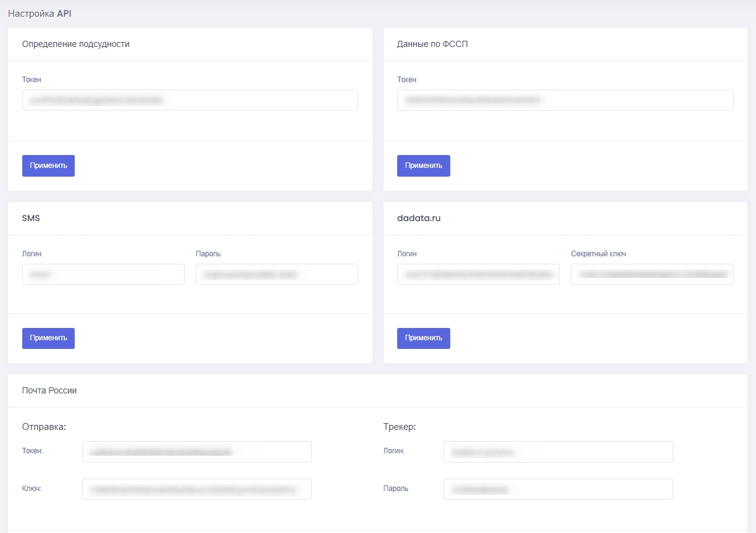
Task: Focus the dadata.ru Логин field
Action: click(478, 274)
